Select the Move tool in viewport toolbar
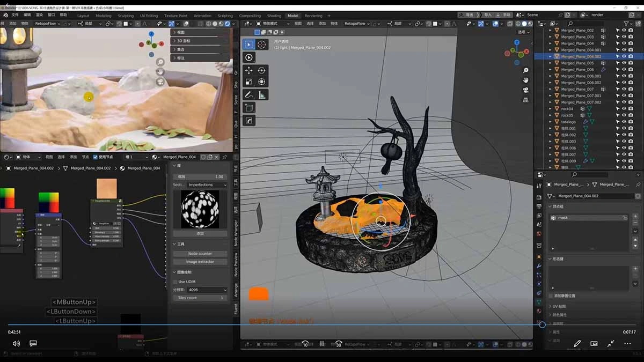The image size is (644, 362). pyautogui.click(x=249, y=70)
